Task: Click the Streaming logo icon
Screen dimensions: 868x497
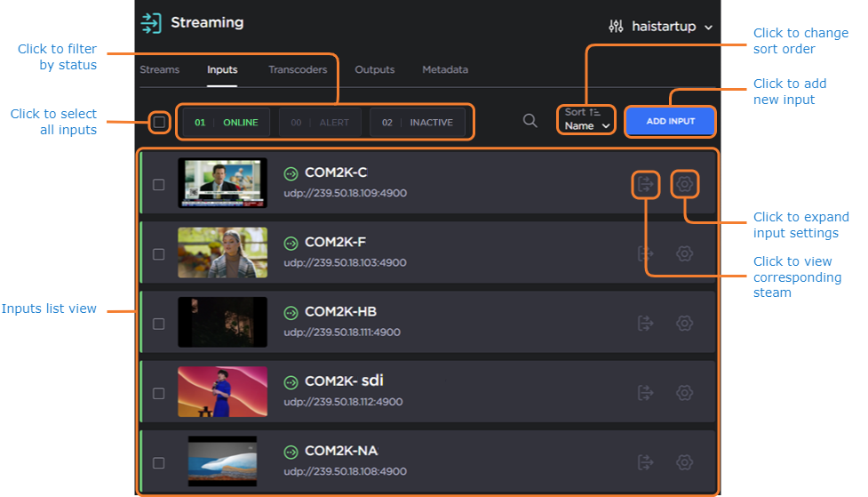Action: tap(152, 23)
